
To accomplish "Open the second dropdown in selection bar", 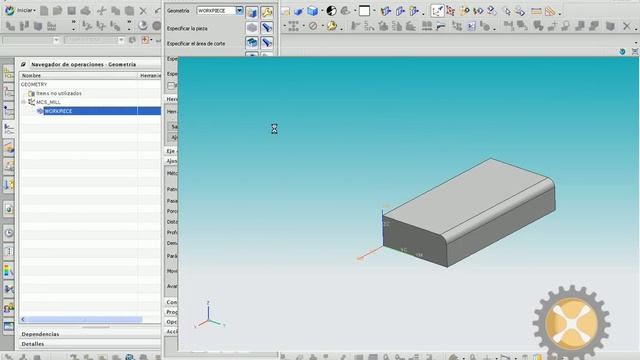I will point(121,40).
